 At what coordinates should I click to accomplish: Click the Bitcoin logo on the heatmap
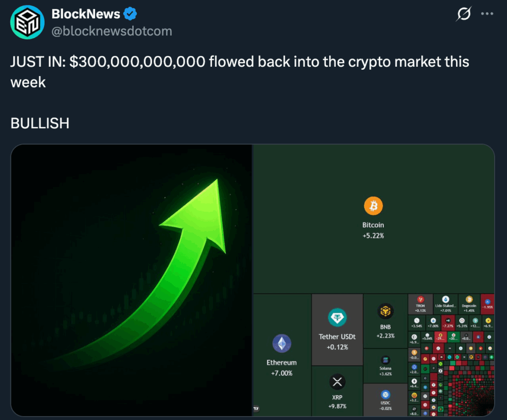coord(373,205)
